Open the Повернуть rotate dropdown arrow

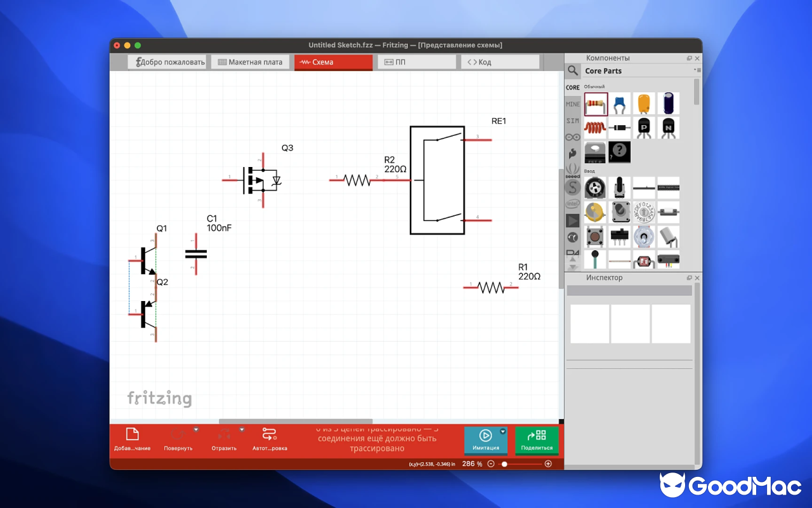coord(196,428)
